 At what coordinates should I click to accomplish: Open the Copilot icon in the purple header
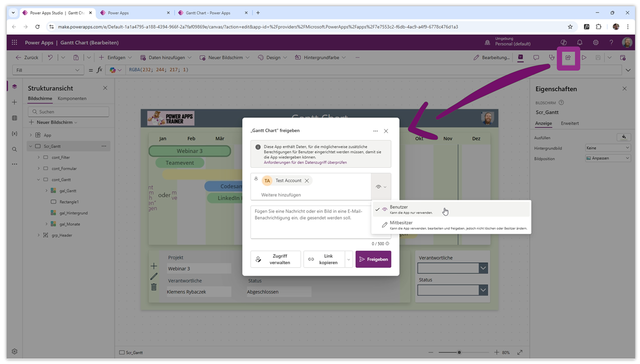coord(563,43)
